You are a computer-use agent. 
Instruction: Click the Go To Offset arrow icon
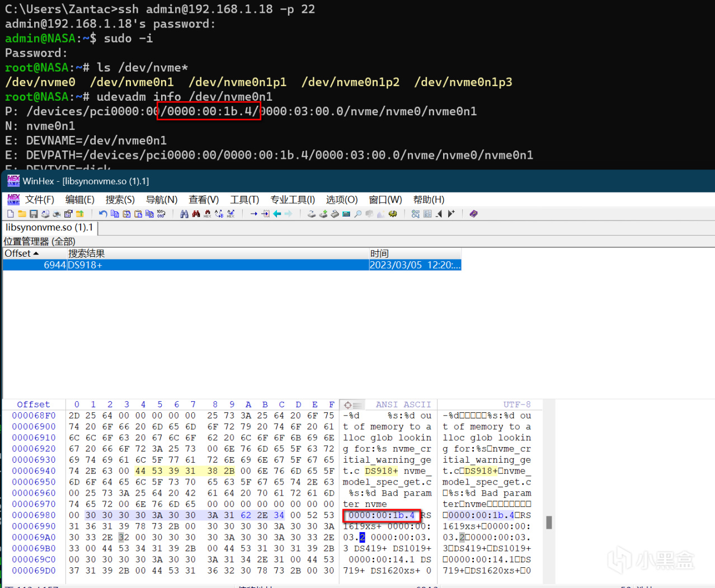tap(253, 214)
